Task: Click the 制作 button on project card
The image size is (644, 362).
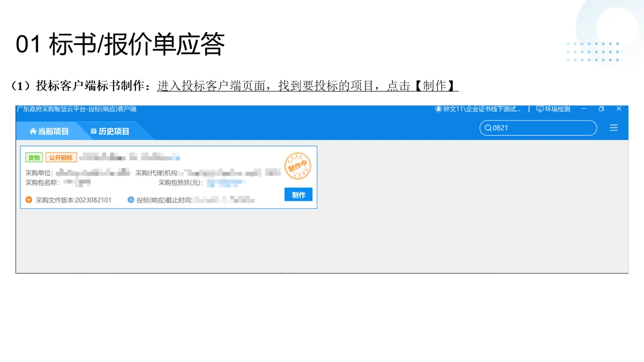Action: 298,195
